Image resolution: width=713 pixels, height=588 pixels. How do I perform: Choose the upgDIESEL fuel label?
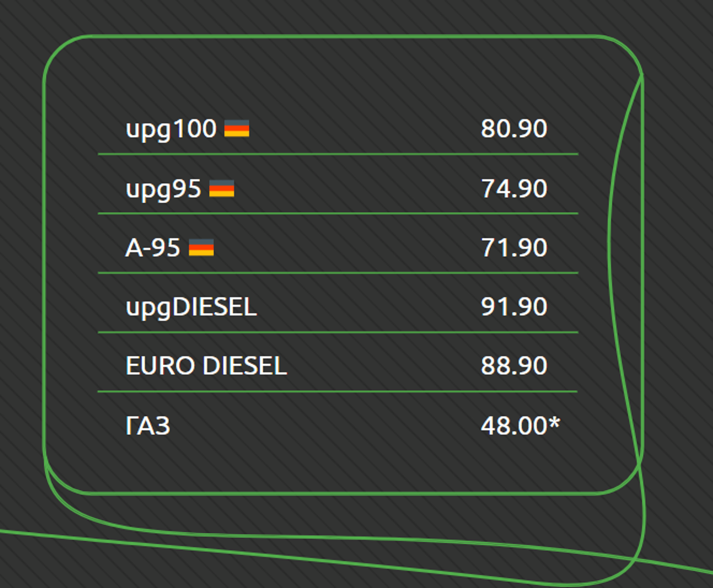tap(191, 307)
